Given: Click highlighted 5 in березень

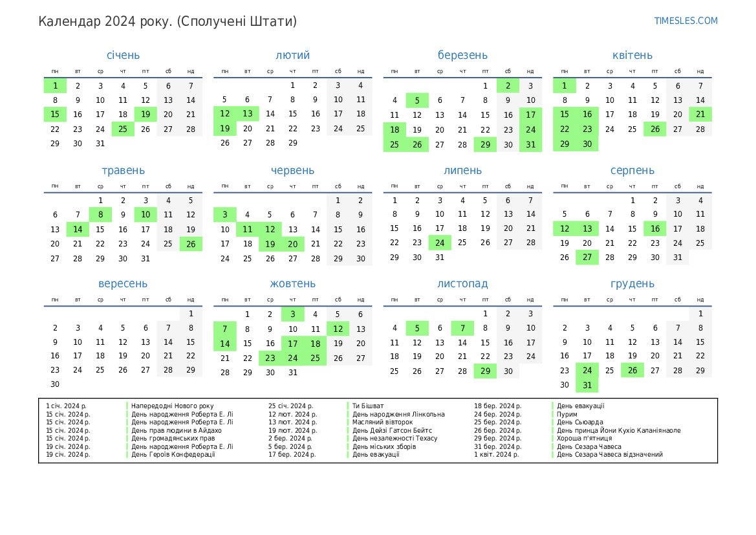Looking at the screenshot, I should 417,100.
